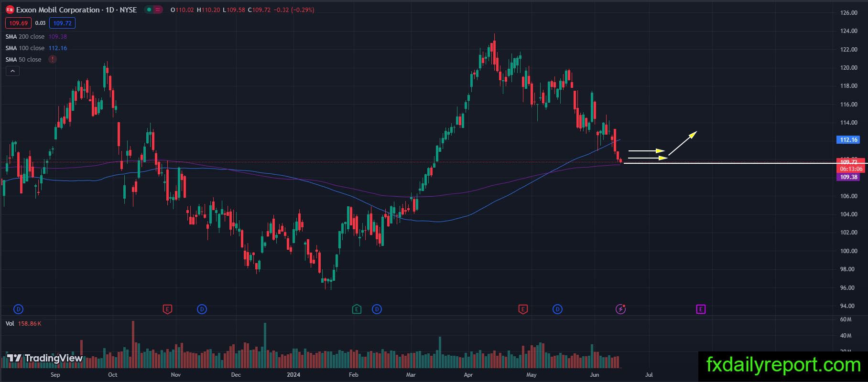
Task: Click the May label on time axis
Action: [x=532, y=375]
